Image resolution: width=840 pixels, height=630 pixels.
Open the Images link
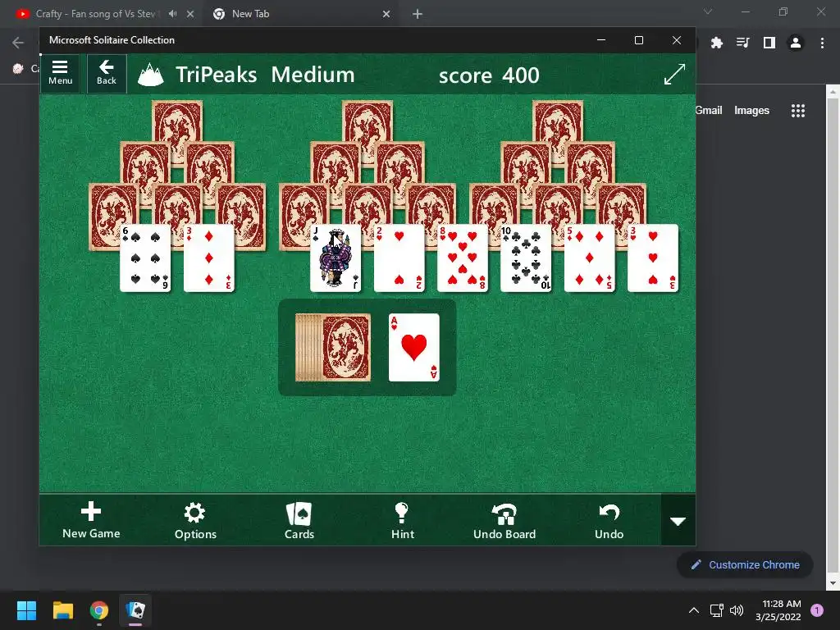(751, 111)
